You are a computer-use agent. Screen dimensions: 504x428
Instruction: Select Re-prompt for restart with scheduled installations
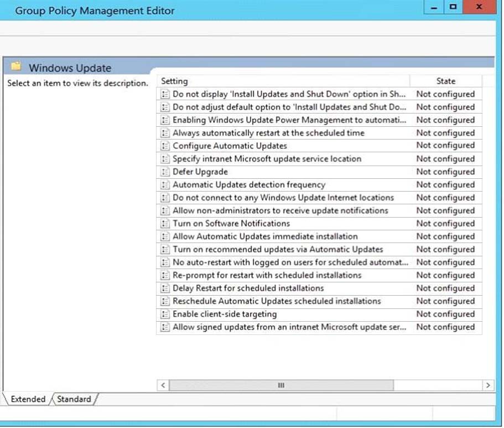(267, 275)
